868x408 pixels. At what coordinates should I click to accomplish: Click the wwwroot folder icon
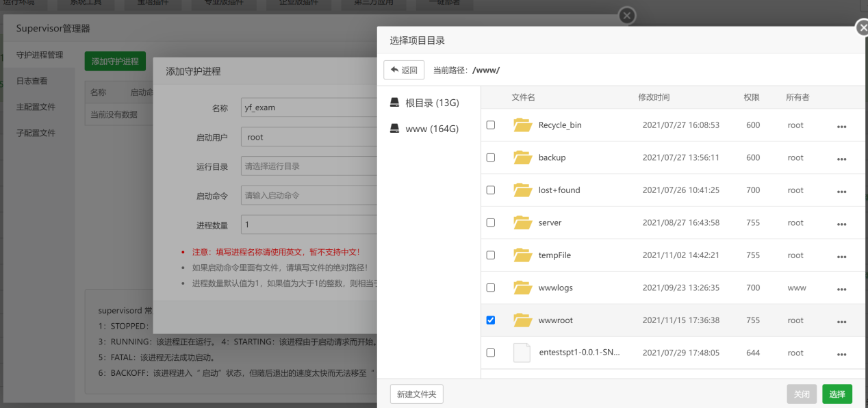coord(522,320)
